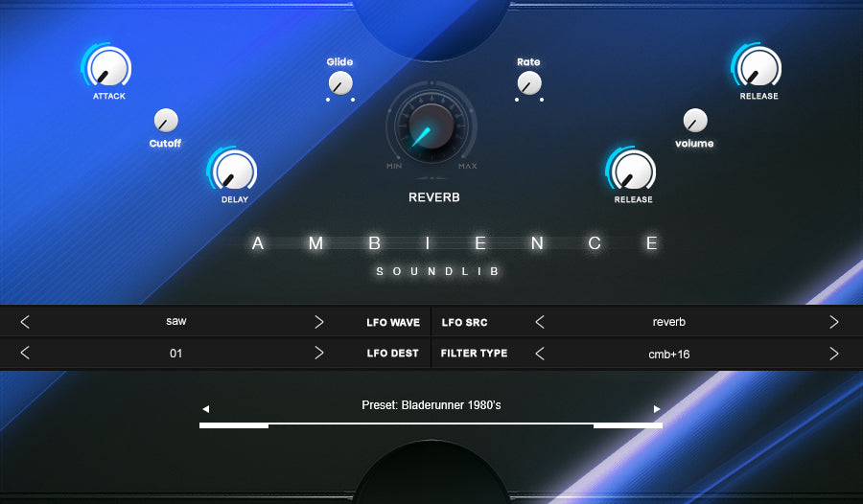Go to previous LFO destination before 01
This screenshot has width=863, height=504.
click(25, 353)
